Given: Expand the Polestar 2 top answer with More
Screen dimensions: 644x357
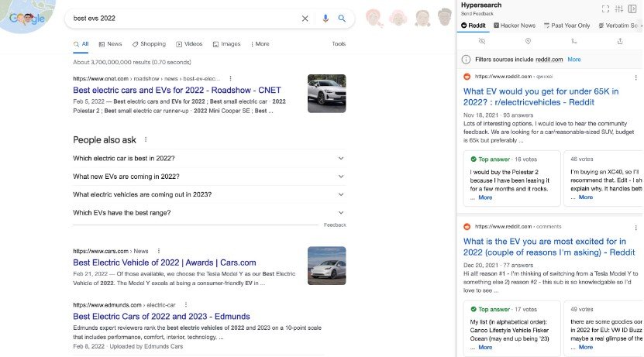Looking at the screenshot, I should coord(485,197).
